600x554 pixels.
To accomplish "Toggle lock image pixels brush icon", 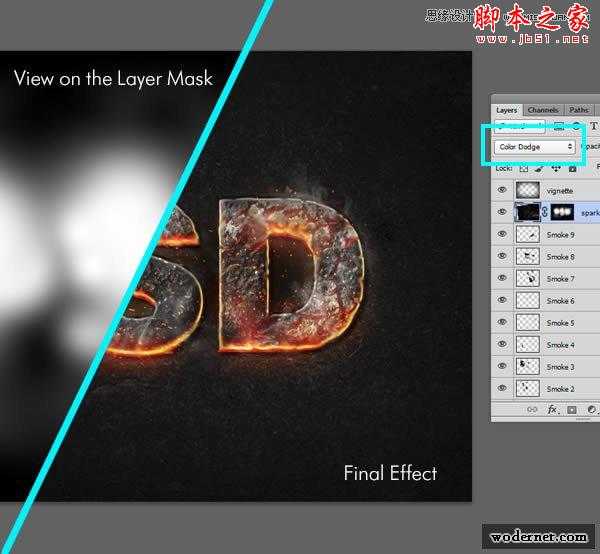I will tap(539, 169).
